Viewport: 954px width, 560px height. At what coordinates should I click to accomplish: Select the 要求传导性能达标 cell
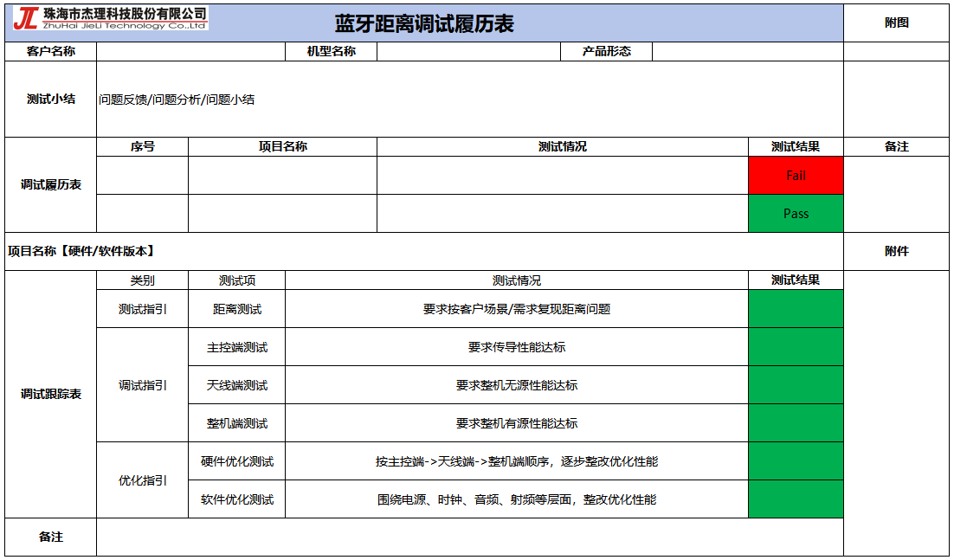click(x=517, y=347)
